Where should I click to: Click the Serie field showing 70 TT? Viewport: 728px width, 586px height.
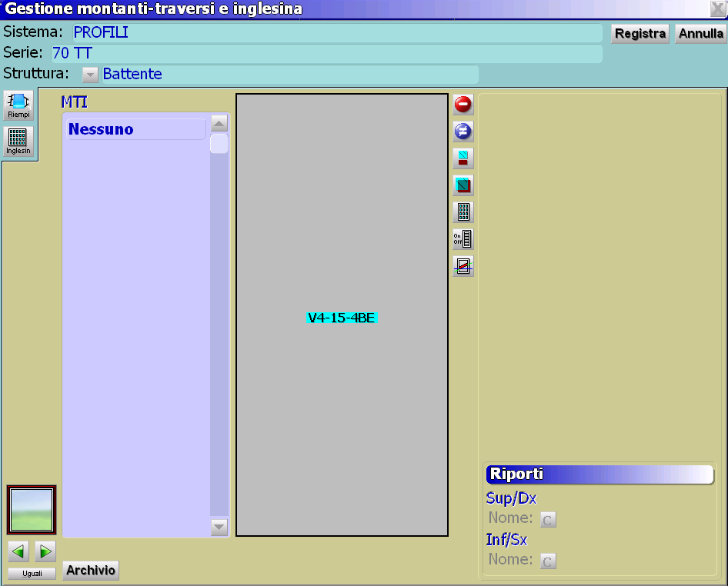coord(326,53)
